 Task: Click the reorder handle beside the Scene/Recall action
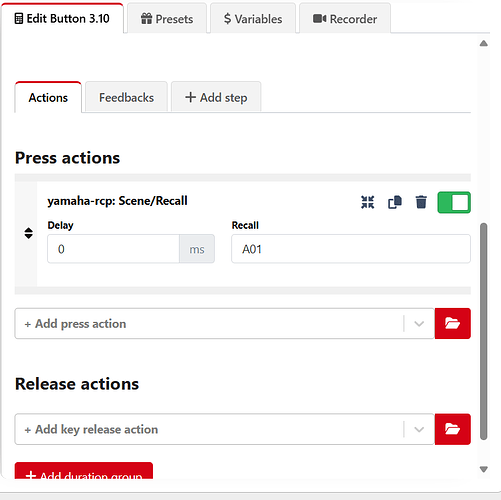[29, 233]
